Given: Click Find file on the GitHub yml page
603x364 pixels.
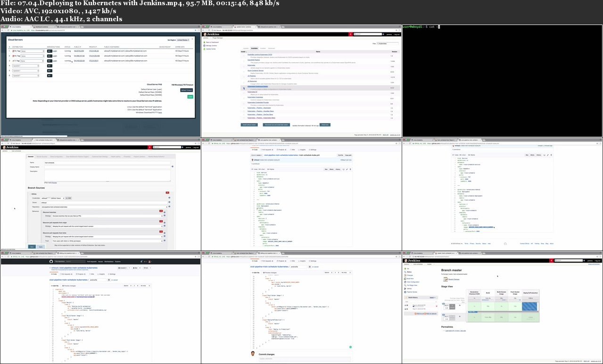Looking at the screenshot, I should coord(340,155).
